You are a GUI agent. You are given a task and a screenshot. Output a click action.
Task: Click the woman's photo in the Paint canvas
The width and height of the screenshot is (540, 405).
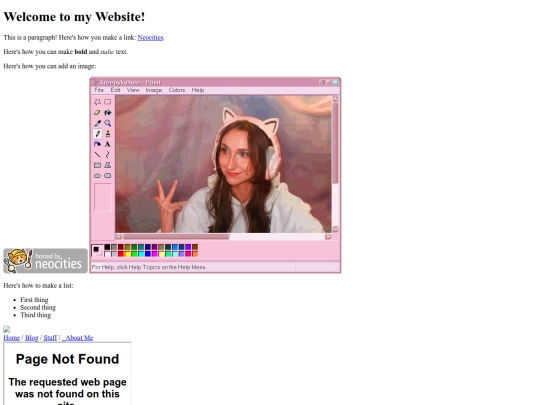pyautogui.click(x=224, y=164)
